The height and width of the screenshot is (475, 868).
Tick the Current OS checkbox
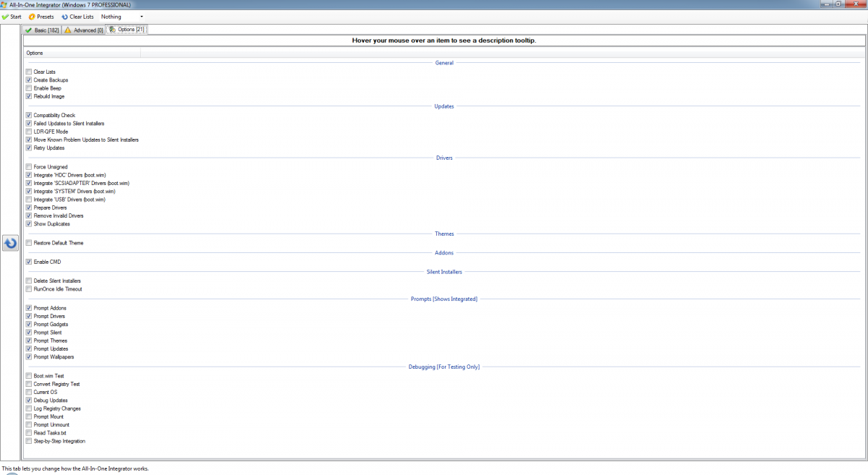[29, 392]
